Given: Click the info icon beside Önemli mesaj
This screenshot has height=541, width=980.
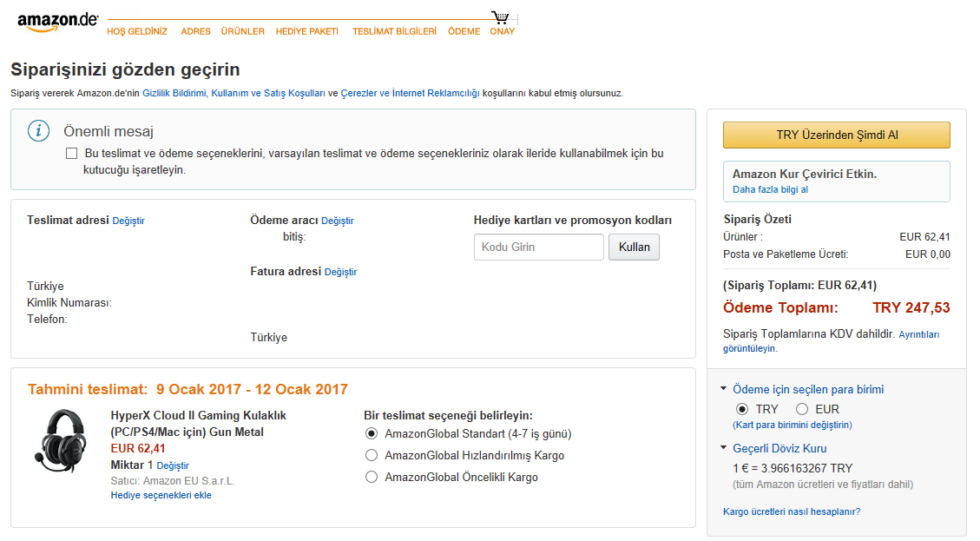Looking at the screenshot, I should [38, 131].
